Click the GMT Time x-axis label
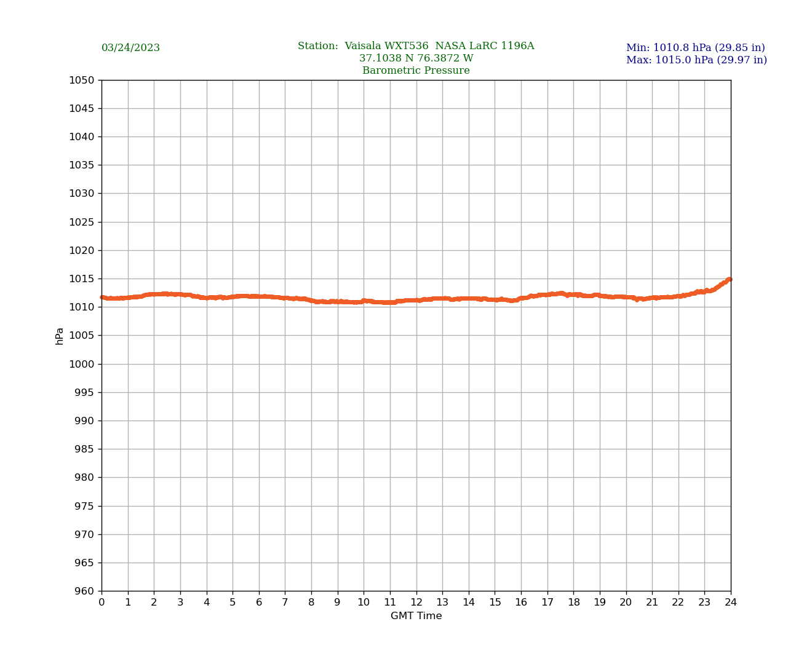The width and height of the screenshot is (812, 664). 416,616
